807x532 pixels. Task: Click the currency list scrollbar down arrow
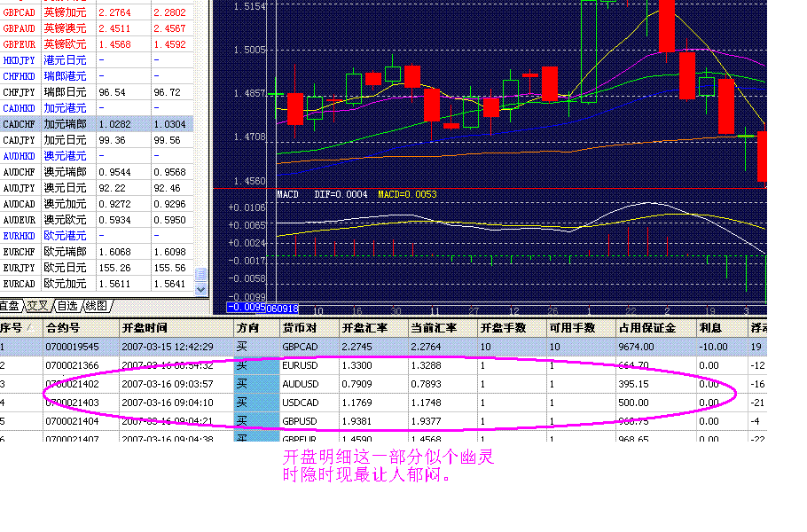pyautogui.click(x=200, y=290)
